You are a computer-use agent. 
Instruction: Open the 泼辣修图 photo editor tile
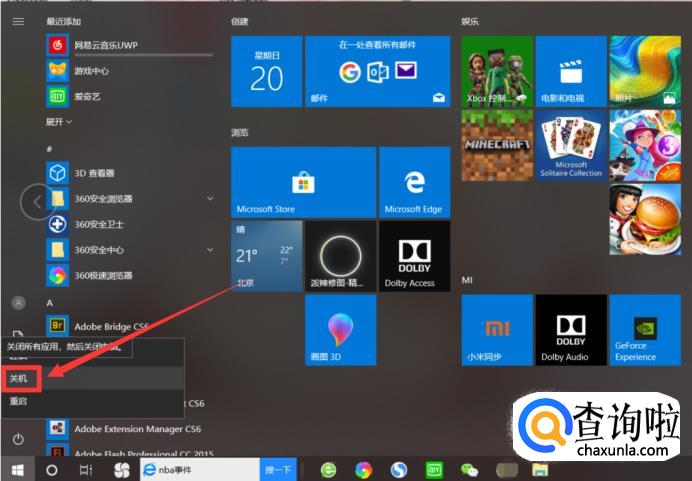(x=341, y=256)
